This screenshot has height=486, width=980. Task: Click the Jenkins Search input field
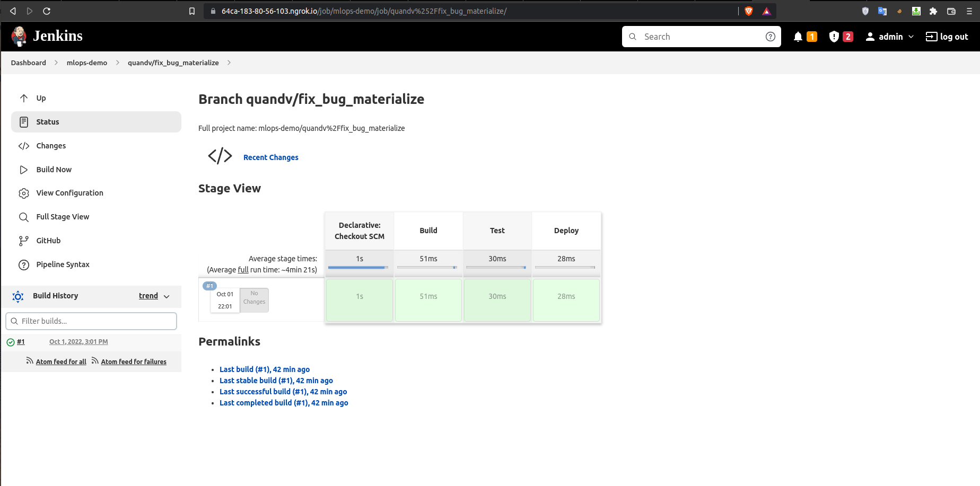click(702, 37)
